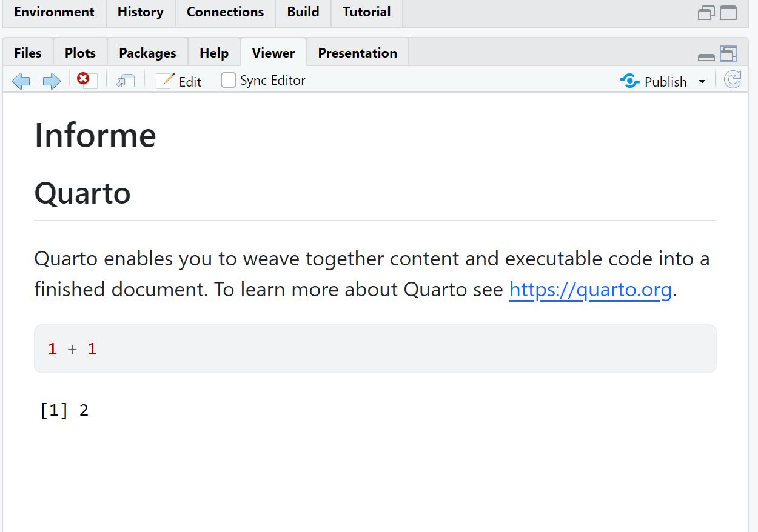
Task: Go back with the blue left arrow
Action: point(21,81)
